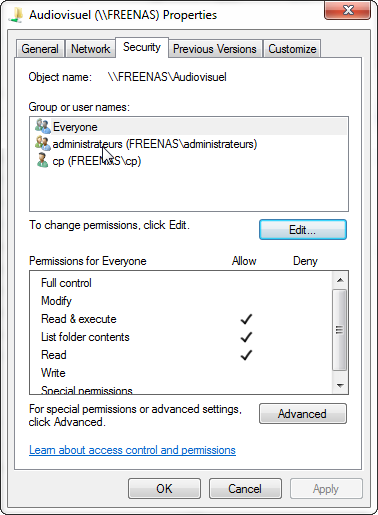This screenshot has height=515, width=378.
Task: Click the administrateurs group icon
Action: click(x=43, y=144)
